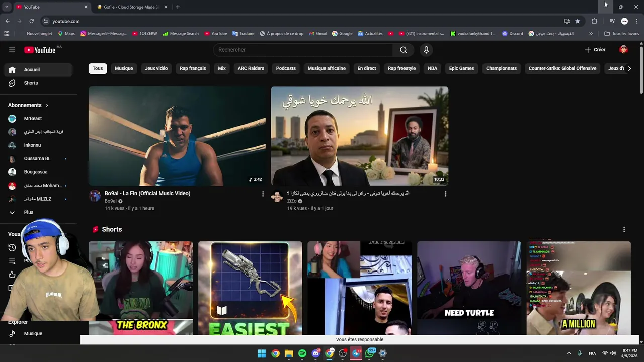Open volume control in system tray
The width and height of the screenshot is (644, 362).
point(613,353)
